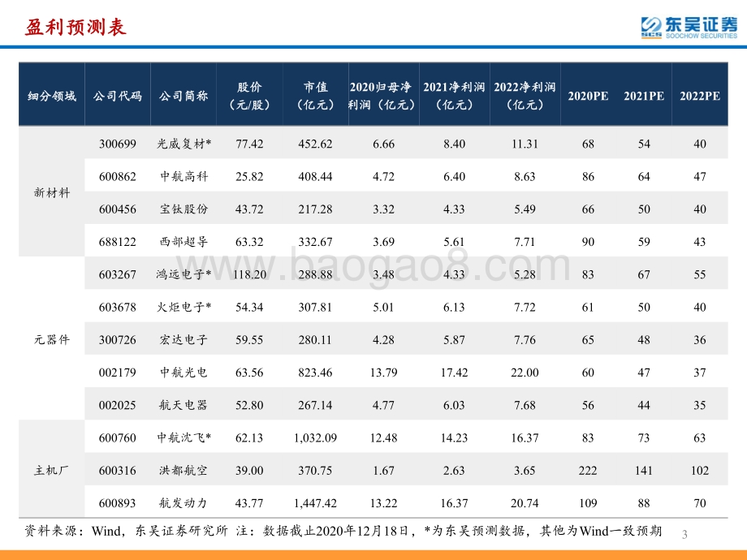The height and width of the screenshot is (560, 747).
Task: Click stock price 77.42
Action: 249,144
